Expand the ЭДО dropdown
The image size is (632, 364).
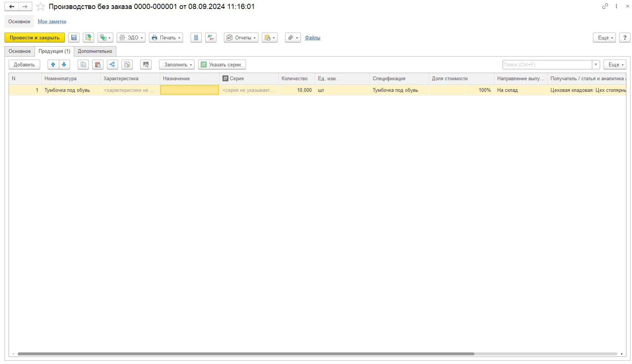131,37
